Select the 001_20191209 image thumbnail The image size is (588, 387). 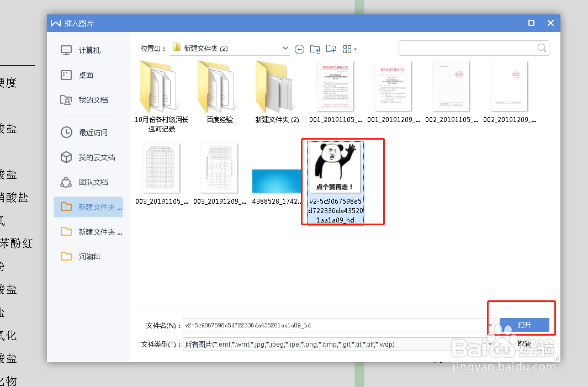pyautogui.click(x=393, y=92)
